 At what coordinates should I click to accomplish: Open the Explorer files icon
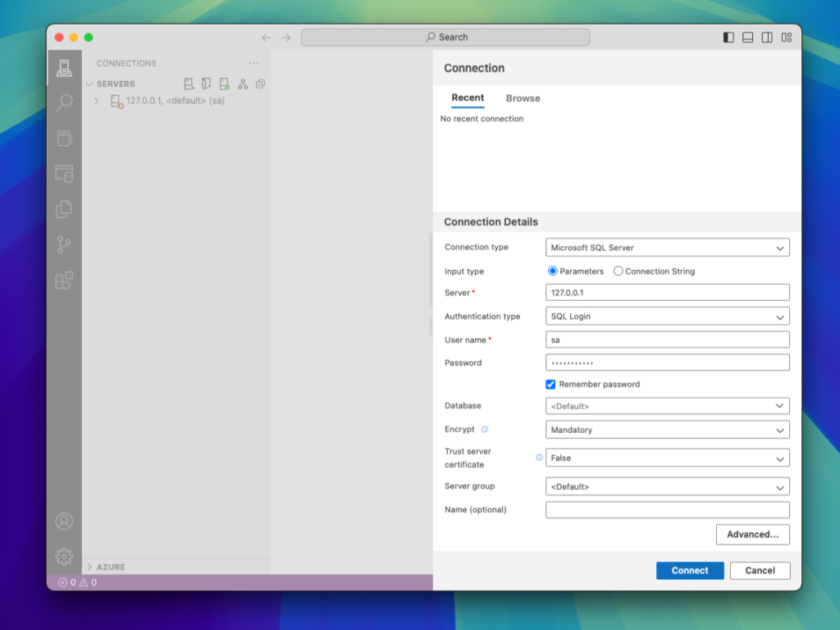click(x=64, y=209)
